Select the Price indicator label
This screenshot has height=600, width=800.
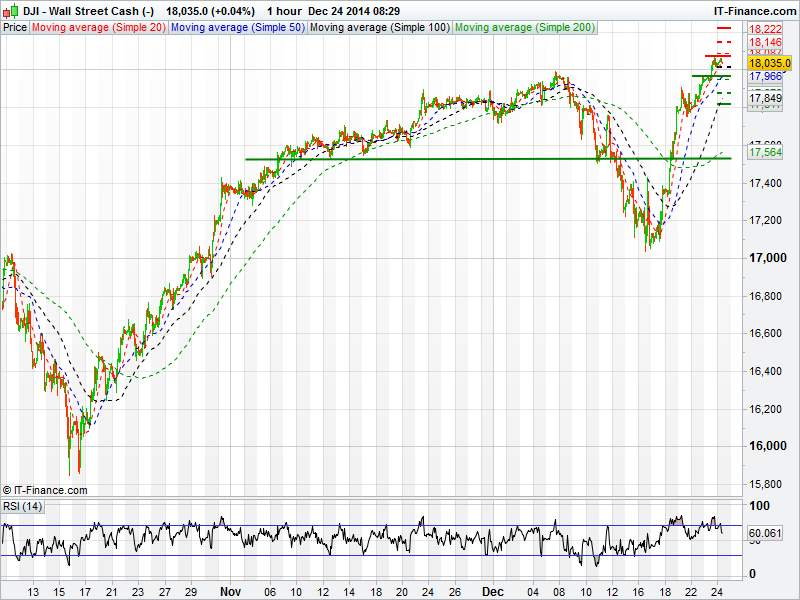click(x=15, y=28)
